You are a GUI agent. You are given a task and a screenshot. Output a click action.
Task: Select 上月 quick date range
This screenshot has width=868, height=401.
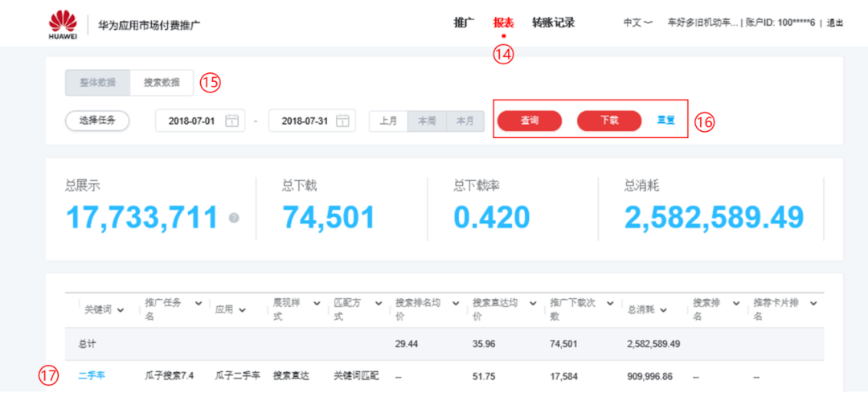pyautogui.click(x=388, y=121)
